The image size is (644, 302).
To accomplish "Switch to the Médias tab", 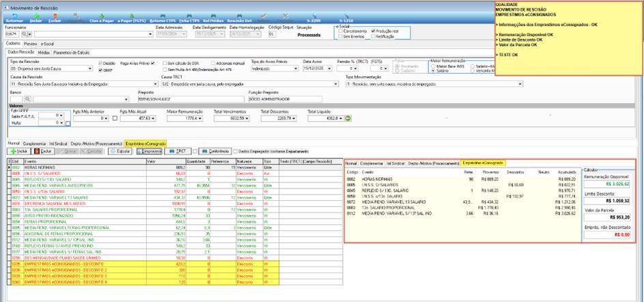I will (44, 53).
